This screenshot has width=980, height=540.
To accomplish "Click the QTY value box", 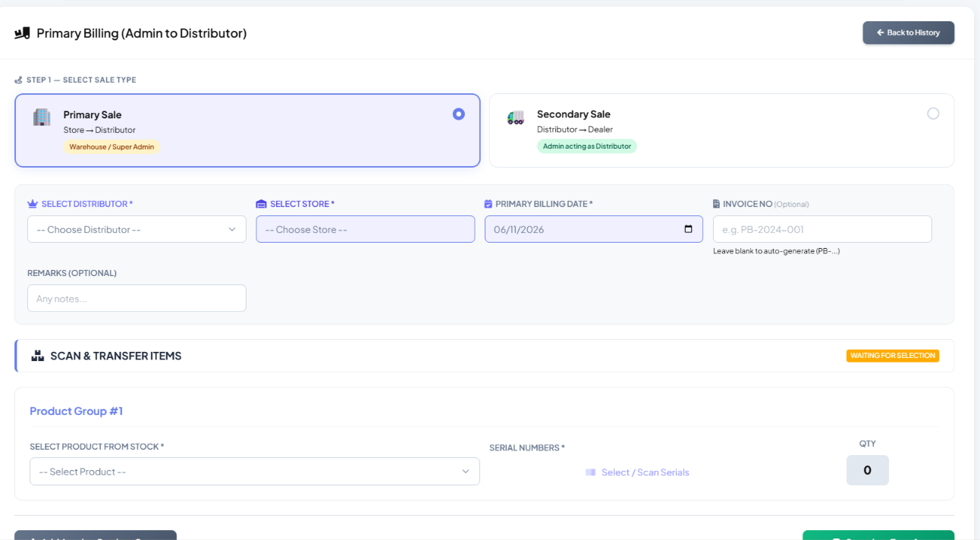I will (x=867, y=470).
